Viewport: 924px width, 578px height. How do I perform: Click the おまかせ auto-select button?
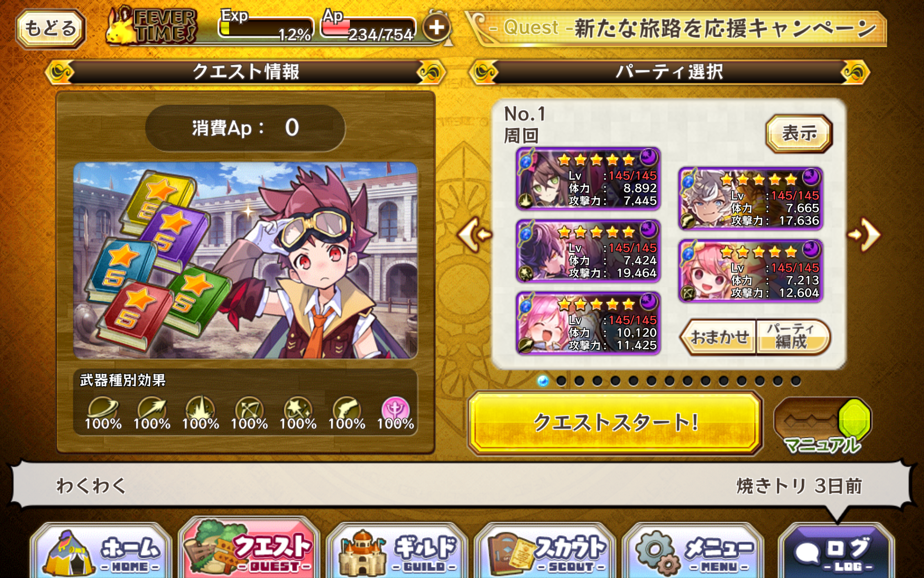coord(719,337)
